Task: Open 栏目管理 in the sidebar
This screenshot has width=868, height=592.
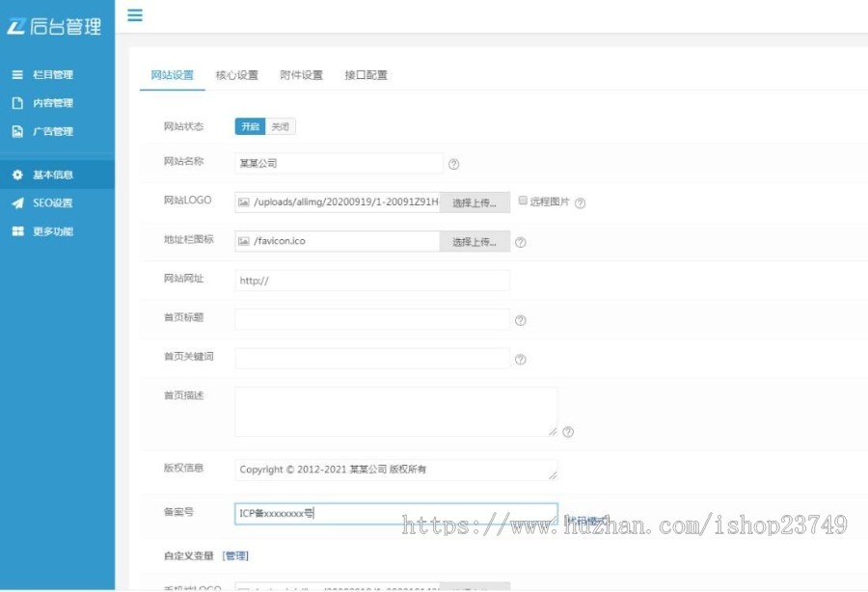Action: click(x=57, y=74)
